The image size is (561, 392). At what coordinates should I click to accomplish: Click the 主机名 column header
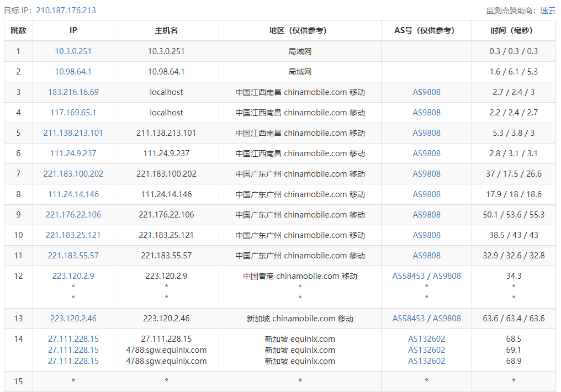pos(166,30)
